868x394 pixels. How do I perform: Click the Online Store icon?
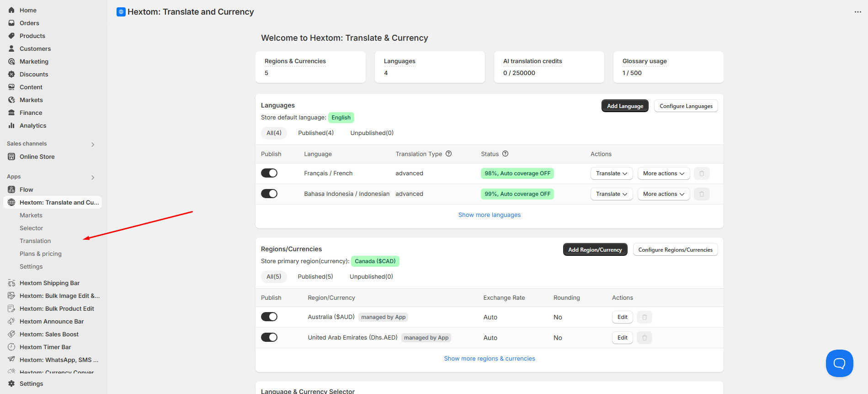11,157
